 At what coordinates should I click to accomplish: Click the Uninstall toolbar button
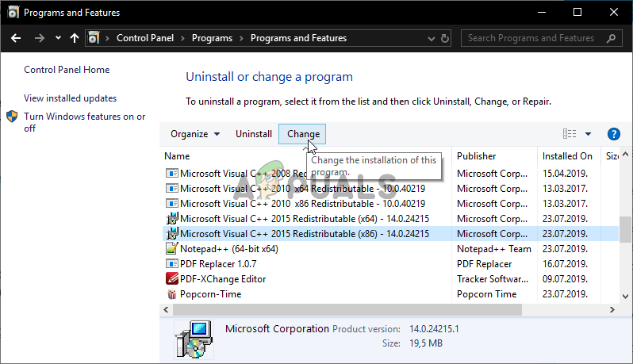pos(254,134)
